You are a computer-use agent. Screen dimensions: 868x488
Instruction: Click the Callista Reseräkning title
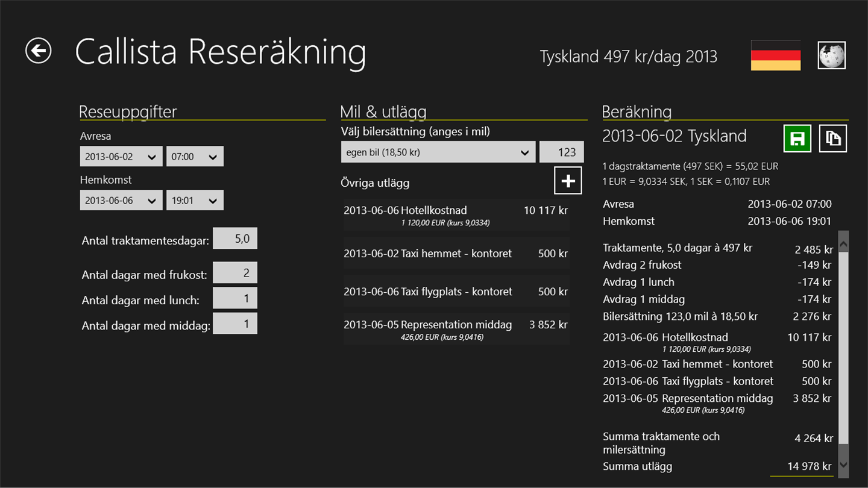221,51
